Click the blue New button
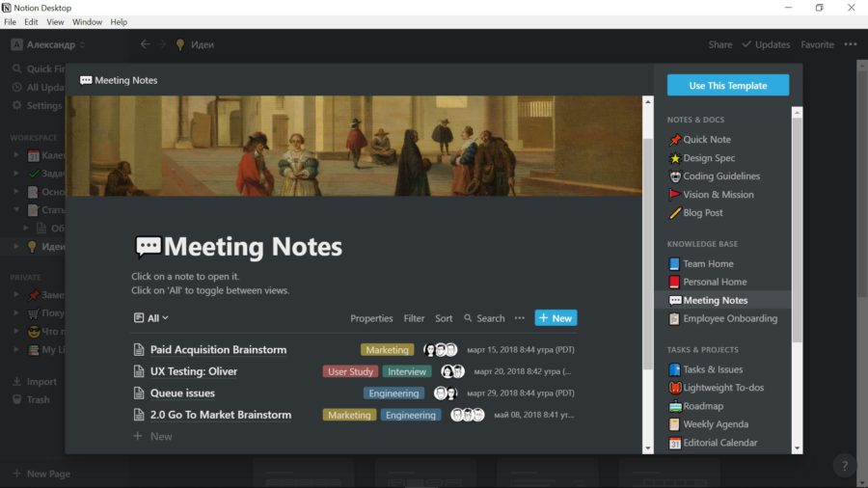 coord(556,318)
